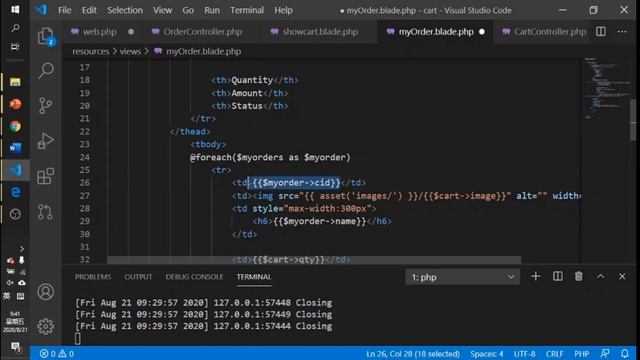The width and height of the screenshot is (640, 360).
Task: Open the Extensions view
Action: 46,176
